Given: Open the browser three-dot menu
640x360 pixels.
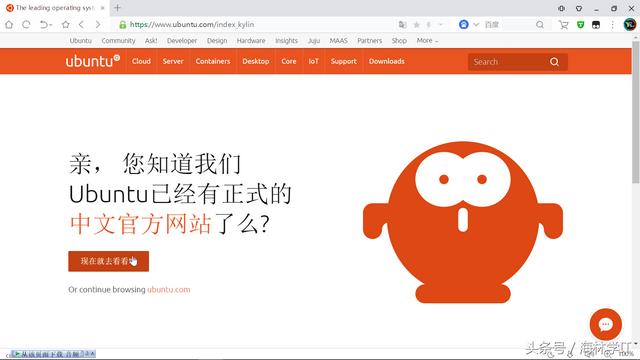Looking at the screenshot, I should coord(612,25).
